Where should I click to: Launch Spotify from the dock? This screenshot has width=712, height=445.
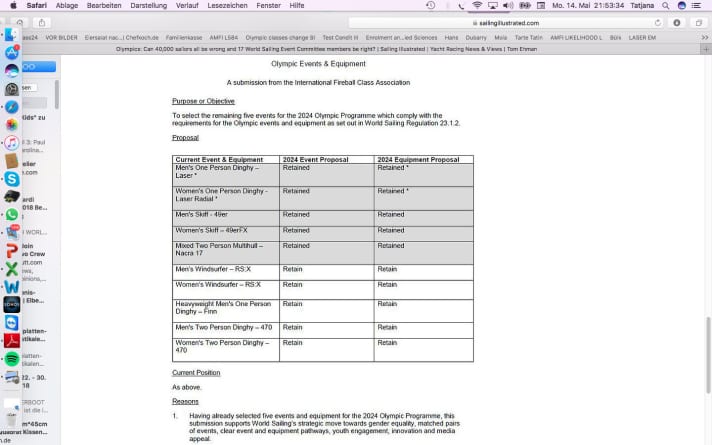[12, 358]
